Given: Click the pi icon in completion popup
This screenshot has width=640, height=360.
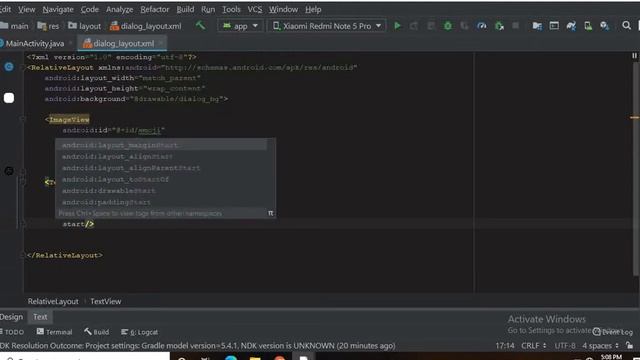Looking at the screenshot, I should [x=270, y=213].
